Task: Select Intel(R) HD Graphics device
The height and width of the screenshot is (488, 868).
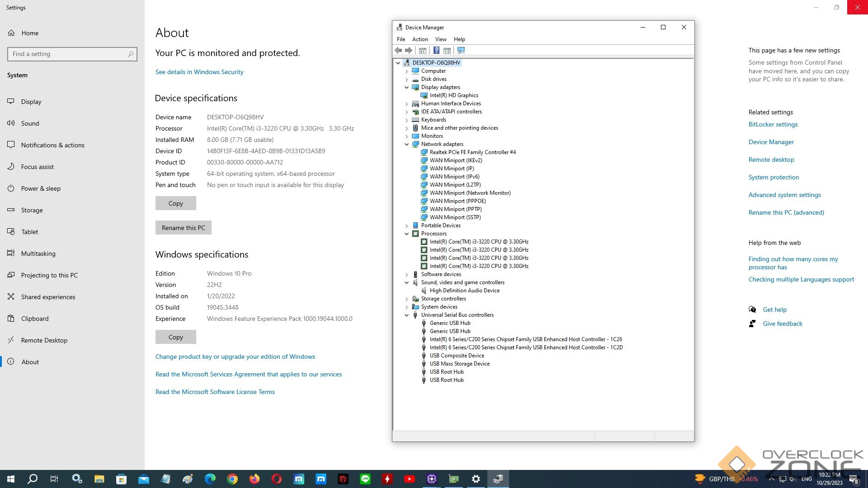Action: 453,95
